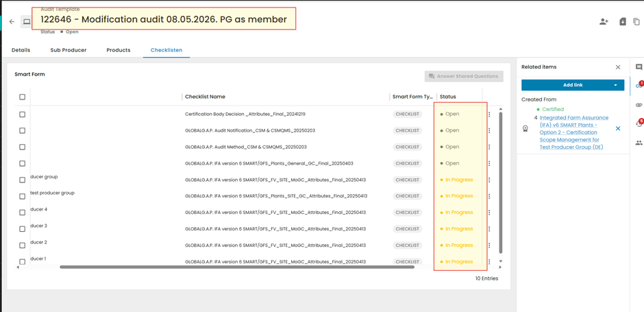The image size is (644, 312).
Task: Open the related links sidebar icon
Action: [x=639, y=86]
